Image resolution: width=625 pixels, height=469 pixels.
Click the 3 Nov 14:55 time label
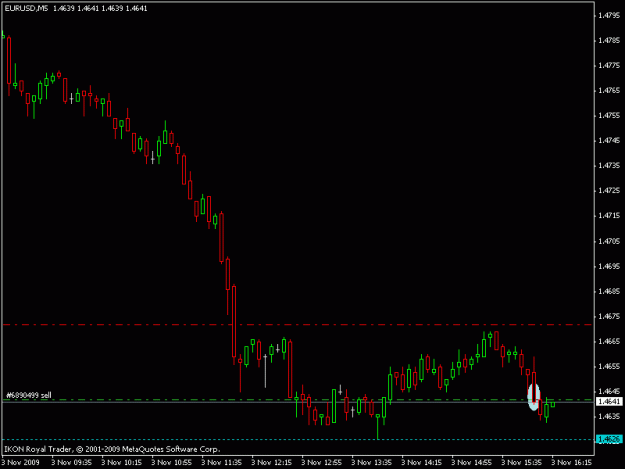click(x=472, y=462)
